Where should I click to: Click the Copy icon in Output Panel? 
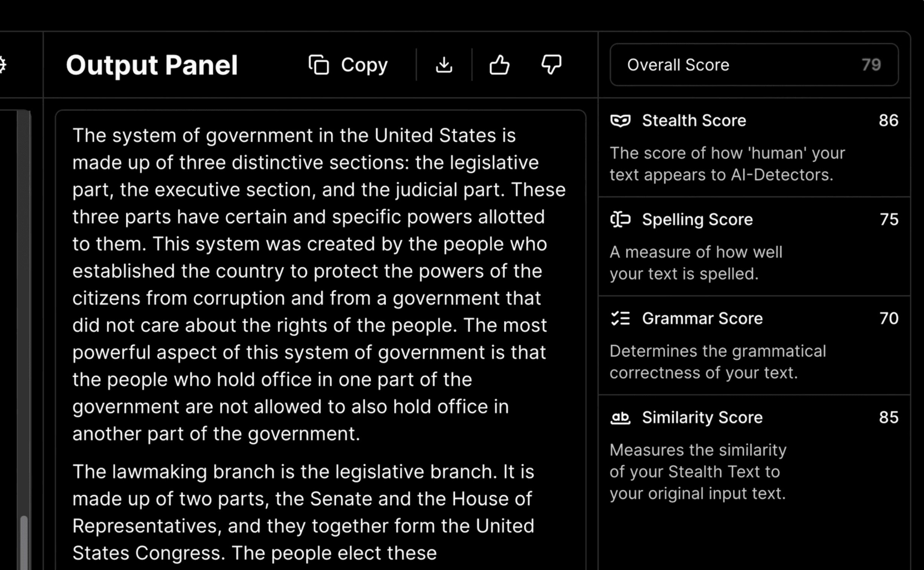[319, 65]
